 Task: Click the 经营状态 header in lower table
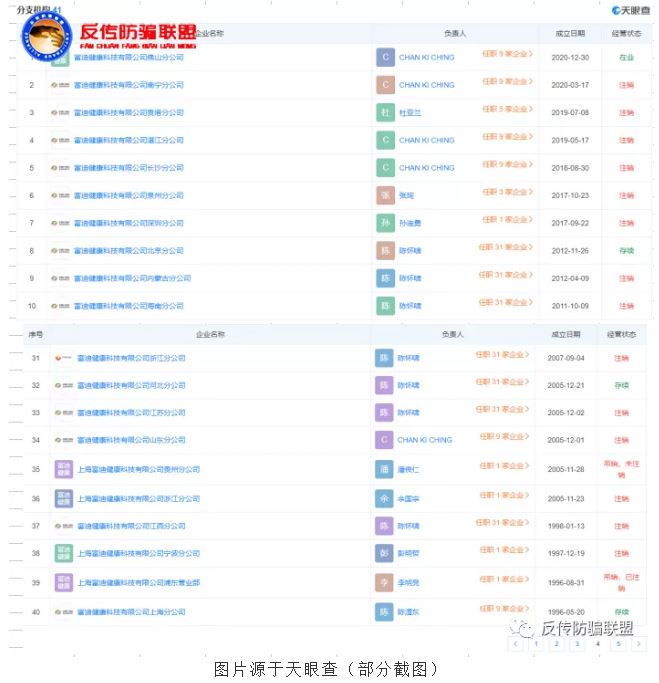pyautogui.click(x=622, y=335)
